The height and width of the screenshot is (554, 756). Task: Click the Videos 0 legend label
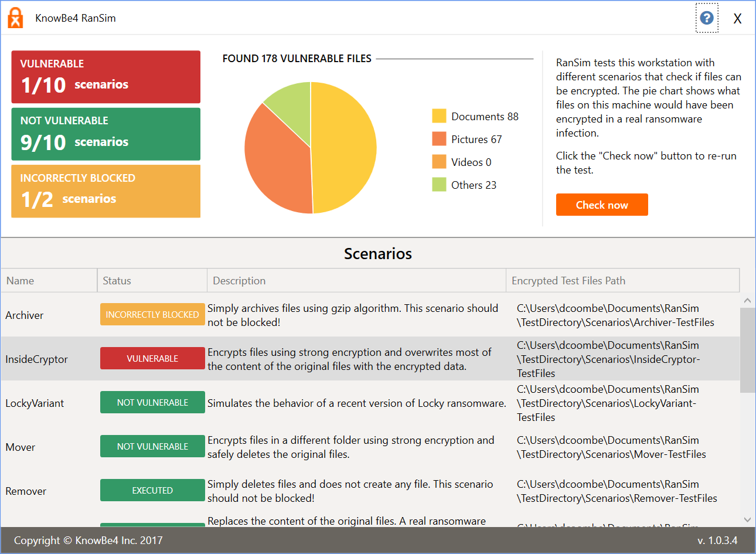point(471,162)
